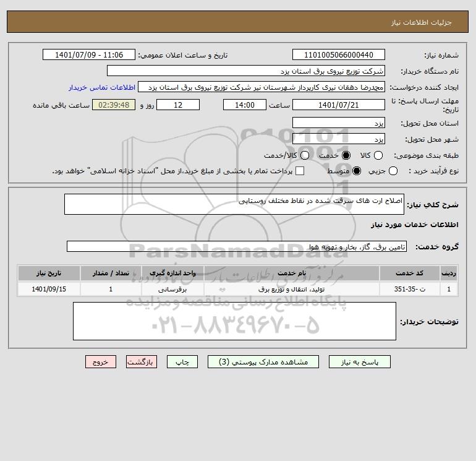Click service name cell تولید، انتقال و توزیع برق

point(292,290)
